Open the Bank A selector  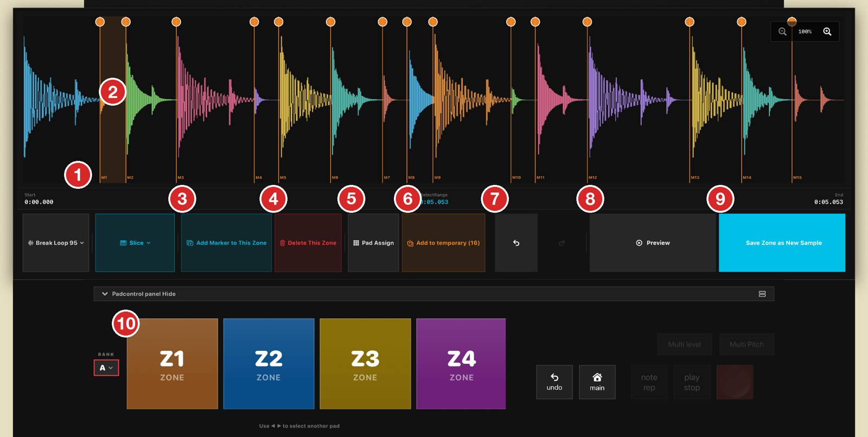(106, 368)
